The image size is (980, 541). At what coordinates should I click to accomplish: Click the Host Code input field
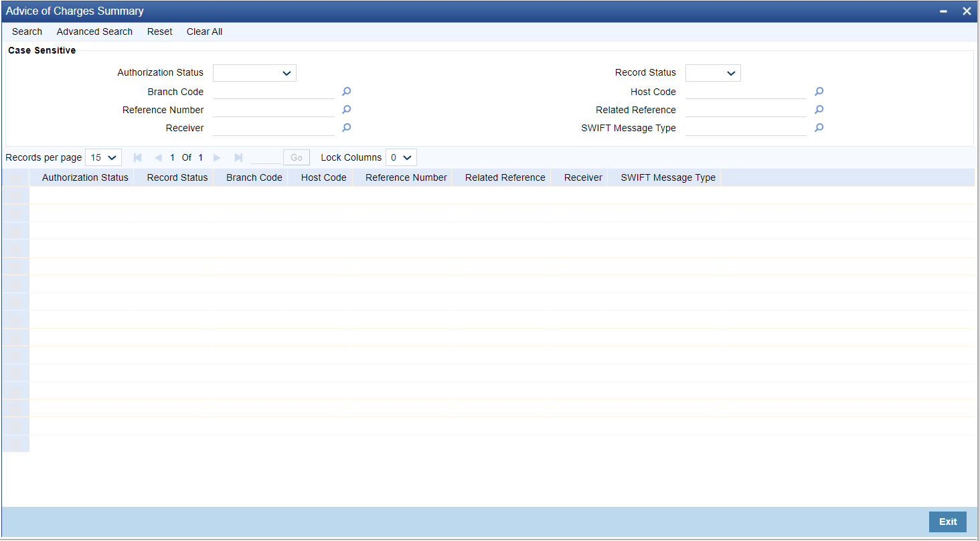pyautogui.click(x=746, y=92)
